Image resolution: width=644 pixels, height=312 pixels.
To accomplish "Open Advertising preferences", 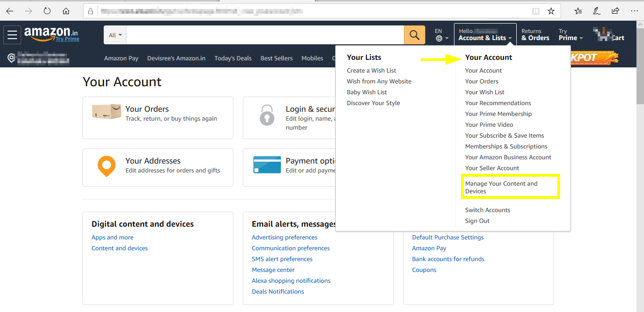I will (x=284, y=237).
